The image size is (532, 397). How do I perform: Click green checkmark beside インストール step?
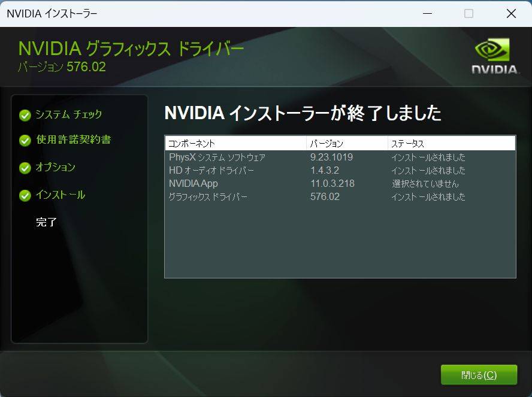click(x=25, y=196)
